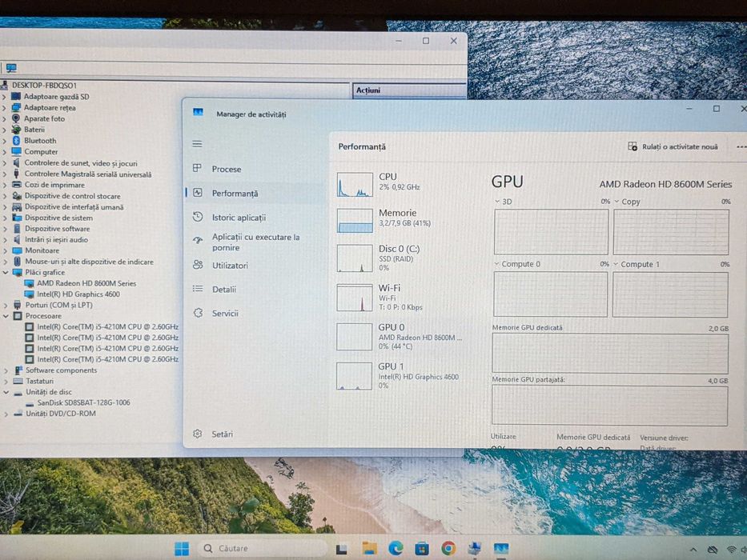Select Intrări și ieșiri audio category
Image resolution: width=747 pixels, height=560 pixels.
pyautogui.click(x=56, y=239)
